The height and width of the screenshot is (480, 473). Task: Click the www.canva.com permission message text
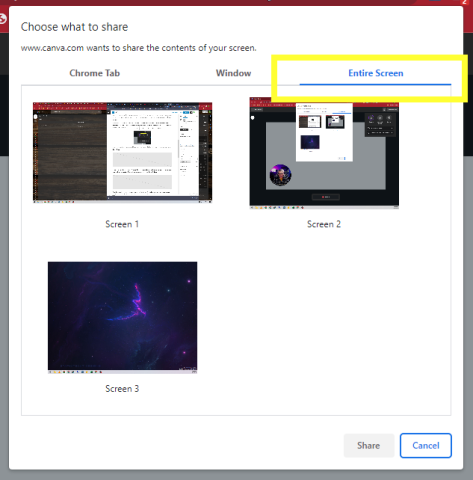coord(139,48)
